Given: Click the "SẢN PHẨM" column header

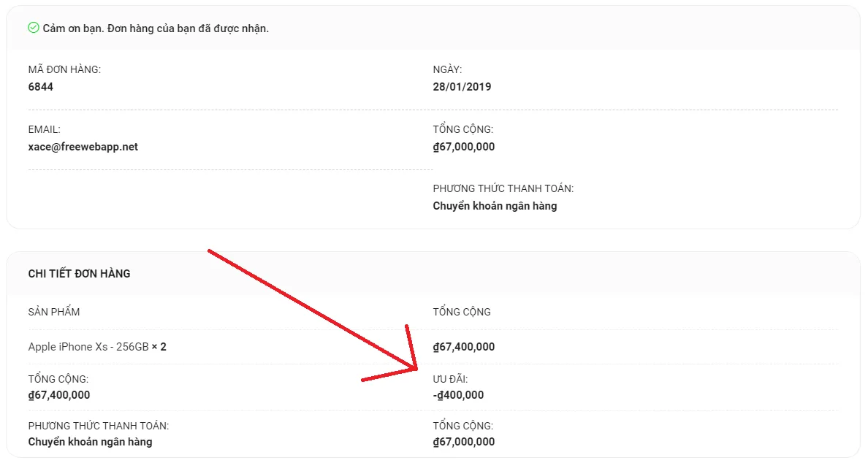Looking at the screenshot, I should coord(53,312).
